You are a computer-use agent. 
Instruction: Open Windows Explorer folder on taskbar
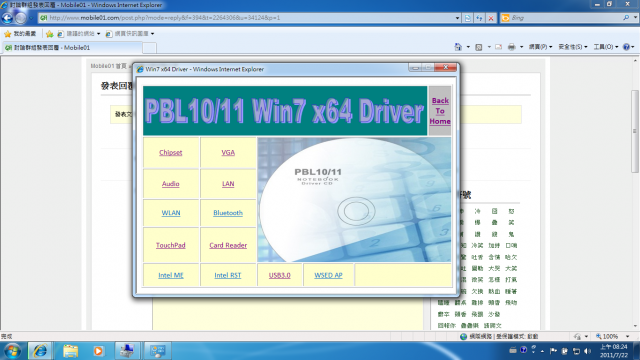[x=70, y=351]
